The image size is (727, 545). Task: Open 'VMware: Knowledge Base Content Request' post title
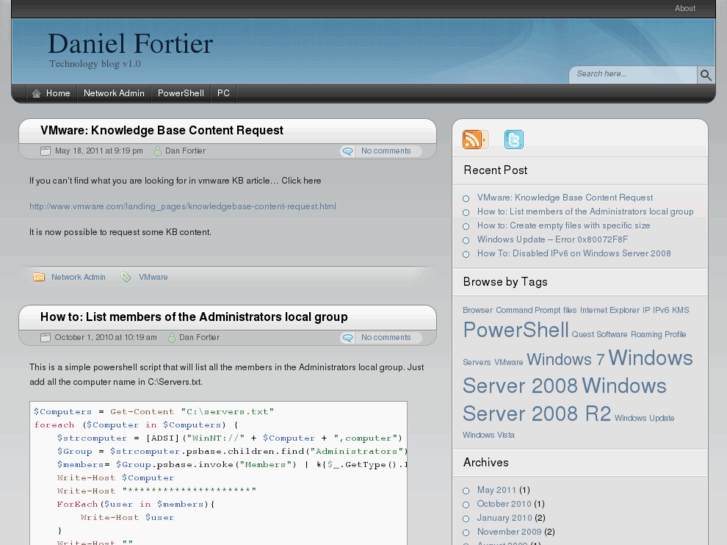click(x=161, y=130)
